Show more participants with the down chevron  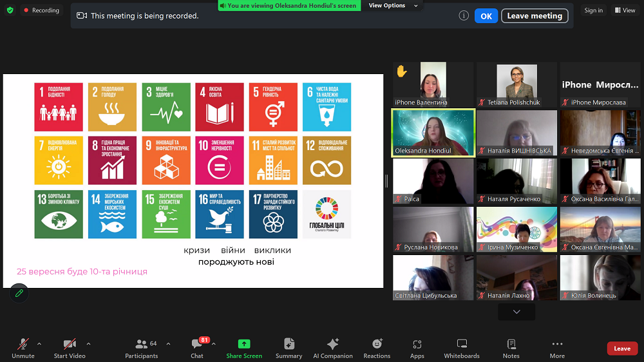click(516, 312)
